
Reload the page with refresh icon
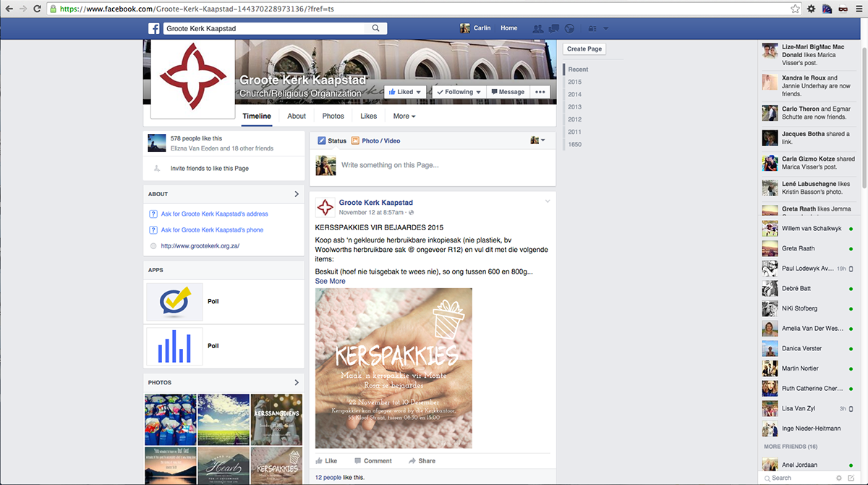click(38, 9)
